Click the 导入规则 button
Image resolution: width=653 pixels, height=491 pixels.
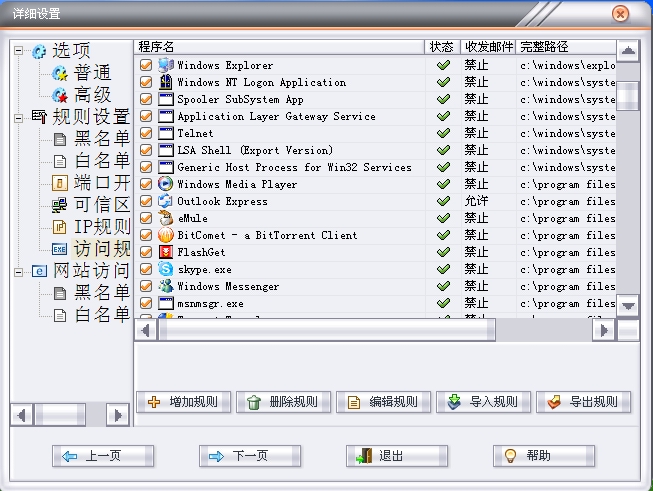(483, 402)
